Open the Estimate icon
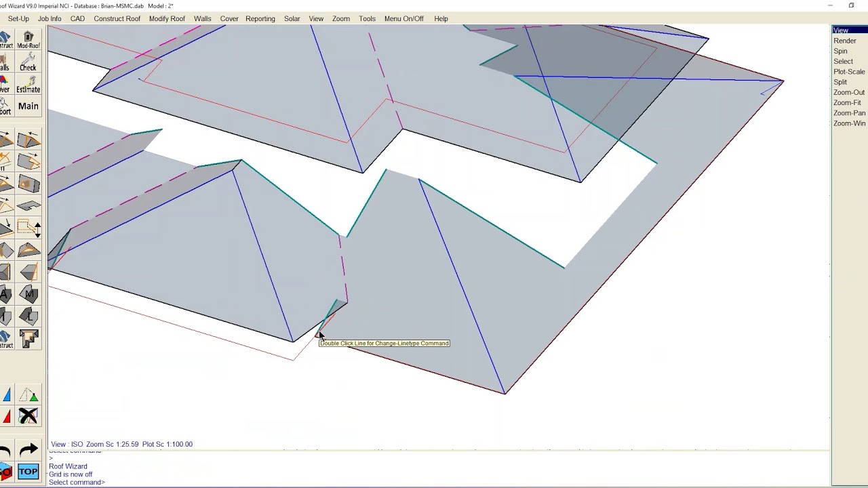Viewport: 868px width, 488px height. pos(28,84)
